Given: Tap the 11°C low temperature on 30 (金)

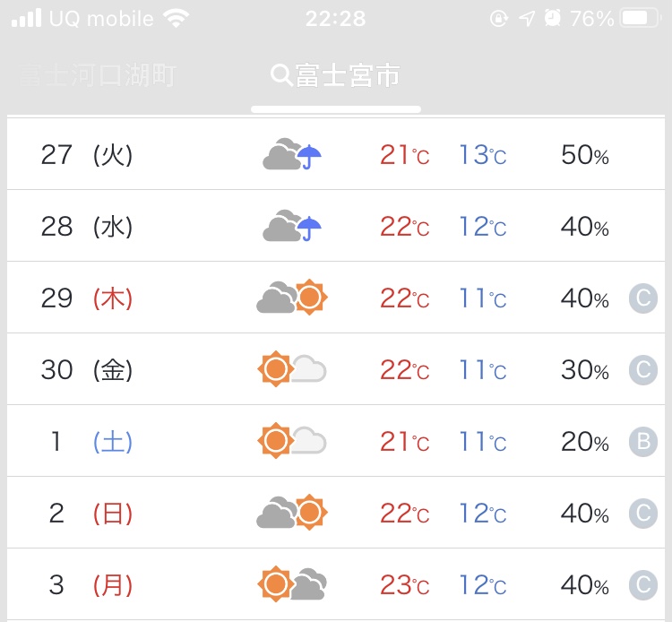Looking at the screenshot, I should click(x=483, y=369).
